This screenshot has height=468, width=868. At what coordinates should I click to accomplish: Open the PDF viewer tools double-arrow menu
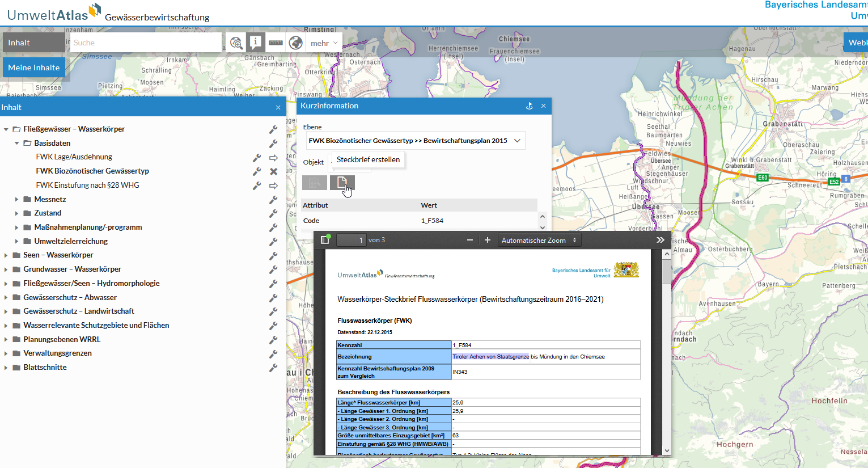click(x=660, y=240)
